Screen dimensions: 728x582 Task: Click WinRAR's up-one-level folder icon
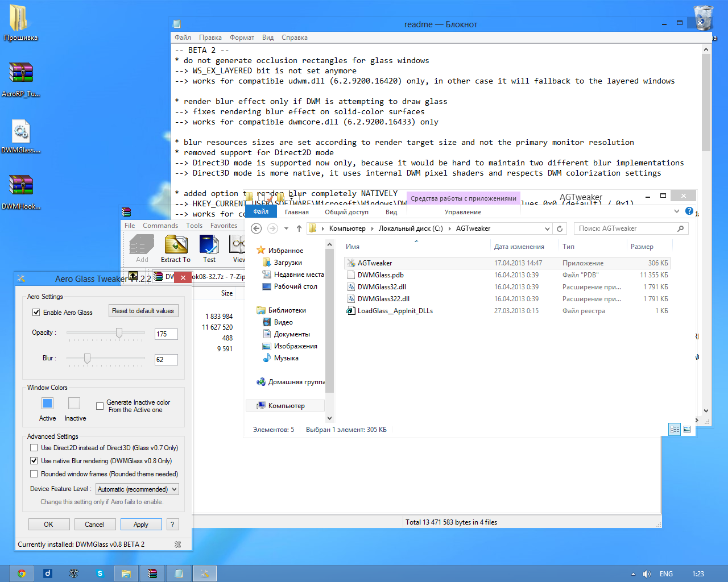tap(133, 276)
